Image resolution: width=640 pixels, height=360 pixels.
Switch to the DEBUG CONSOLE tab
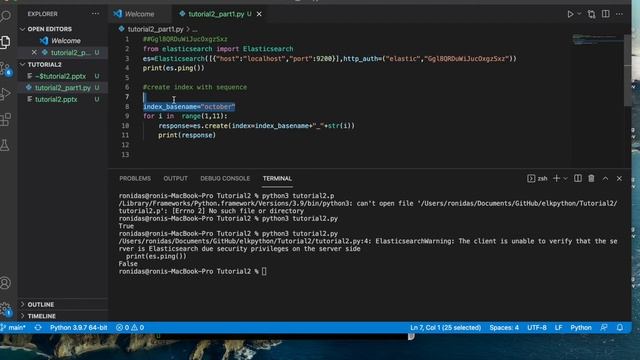pos(225,179)
